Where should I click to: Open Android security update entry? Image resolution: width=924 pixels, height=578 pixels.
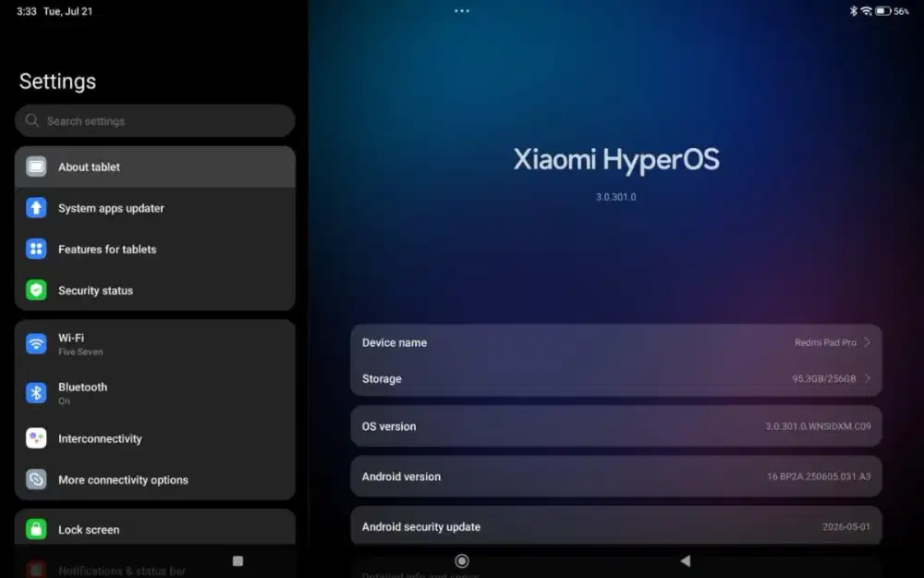coord(615,525)
